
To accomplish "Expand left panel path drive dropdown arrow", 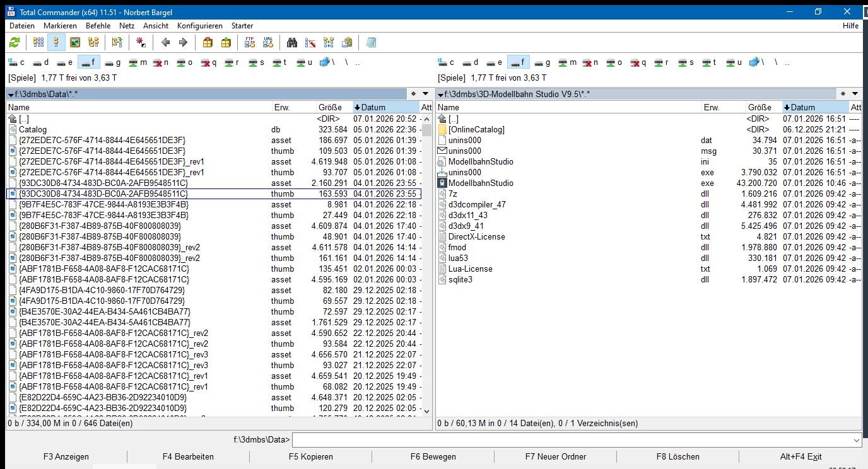I will click(x=11, y=95).
